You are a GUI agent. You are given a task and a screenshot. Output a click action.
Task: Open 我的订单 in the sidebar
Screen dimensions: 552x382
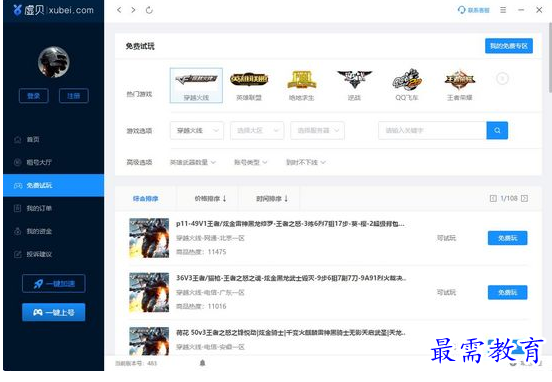[x=54, y=208]
